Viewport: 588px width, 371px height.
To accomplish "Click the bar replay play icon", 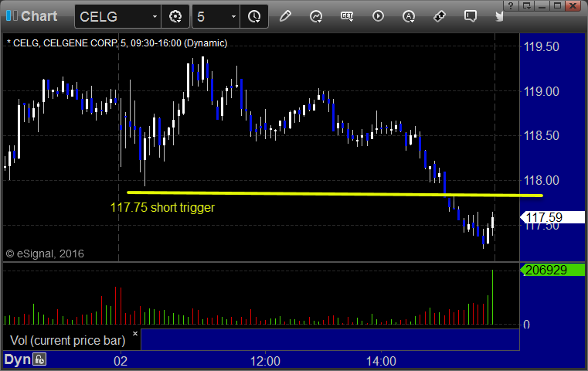I will pyautogui.click(x=378, y=16).
